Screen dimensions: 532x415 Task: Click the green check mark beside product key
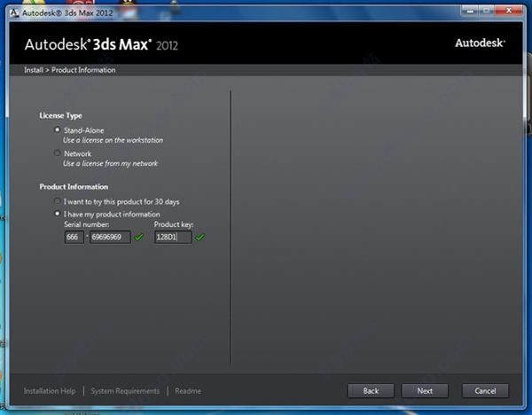[x=199, y=237]
